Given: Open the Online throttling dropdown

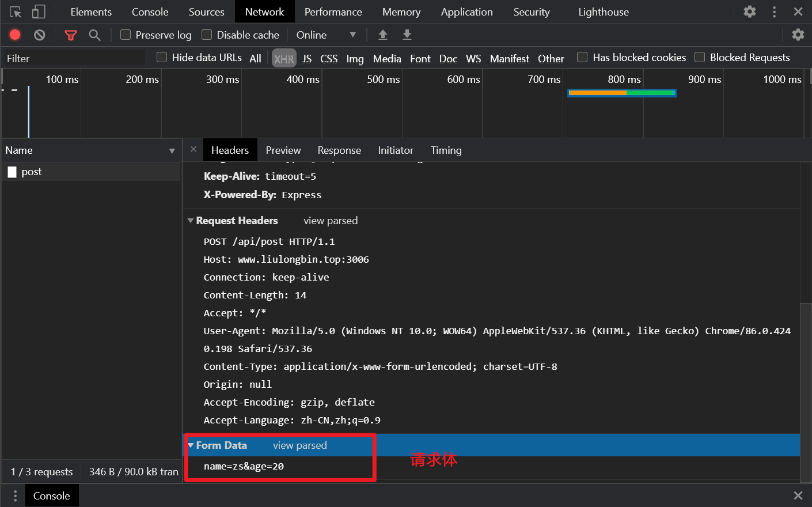Looking at the screenshot, I should tap(326, 35).
